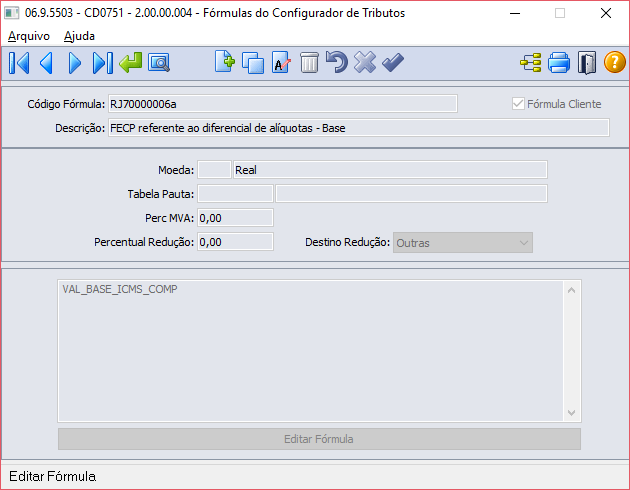
Task: Open the Arquivo menu
Action: coord(29,36)
